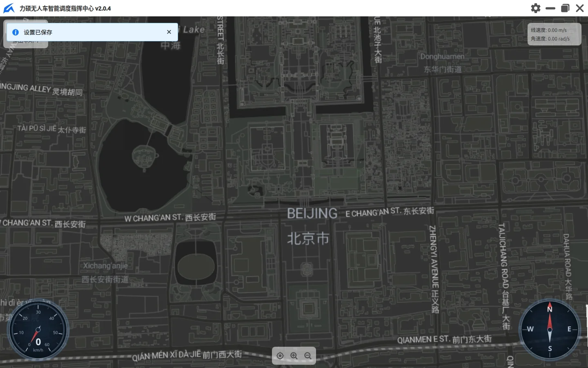Minimize the dispatch center window
This screenshot has width=588, height=368.
tap(550, 8)
